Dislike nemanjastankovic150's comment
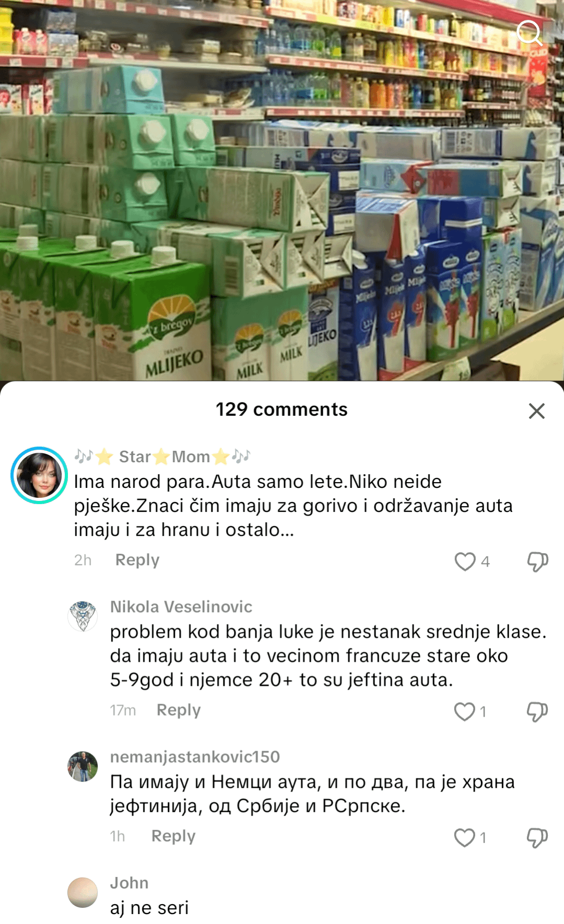 point(537,837)
